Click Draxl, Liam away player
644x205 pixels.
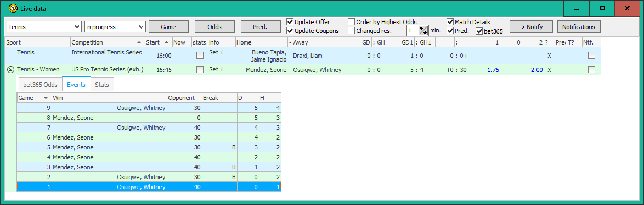tap(307, 55)
